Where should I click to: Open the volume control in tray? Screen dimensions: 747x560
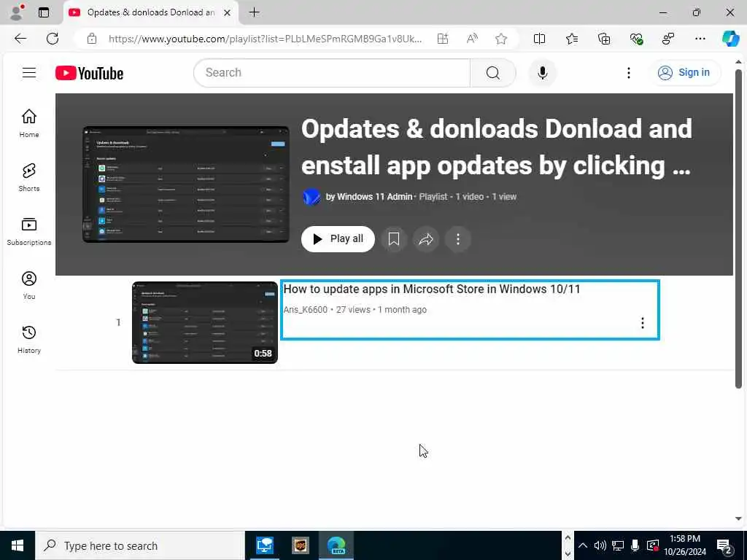[600, 545]
